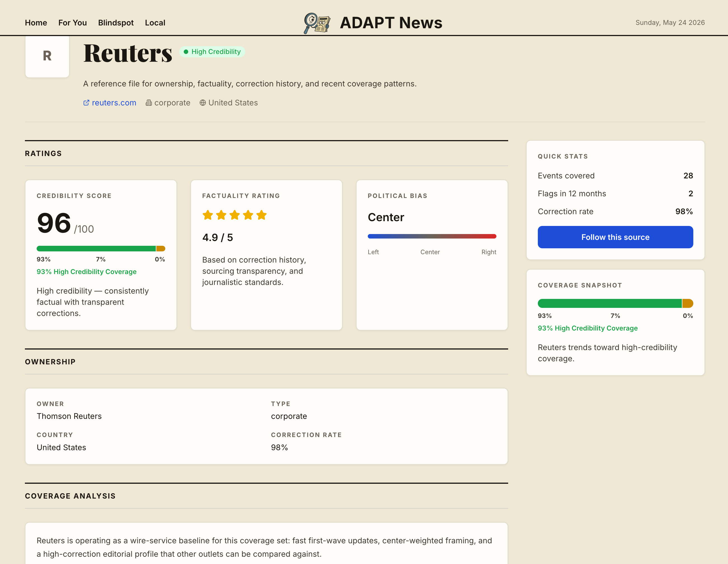Click the 'Center' political bias value
The width and height of the screenshot is (728, 564).
tap(386, 217)
